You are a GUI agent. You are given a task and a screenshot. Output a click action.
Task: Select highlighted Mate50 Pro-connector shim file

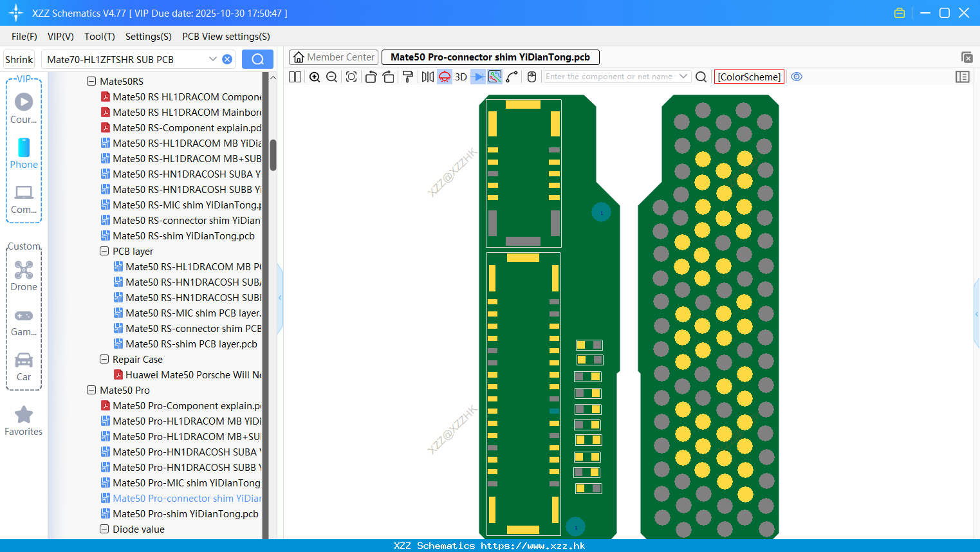181,498
